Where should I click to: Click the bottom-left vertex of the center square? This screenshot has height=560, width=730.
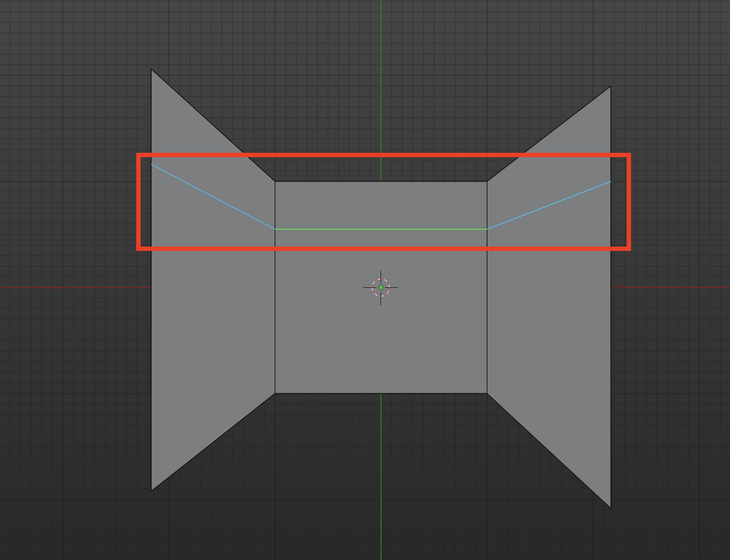coord(275,393)
